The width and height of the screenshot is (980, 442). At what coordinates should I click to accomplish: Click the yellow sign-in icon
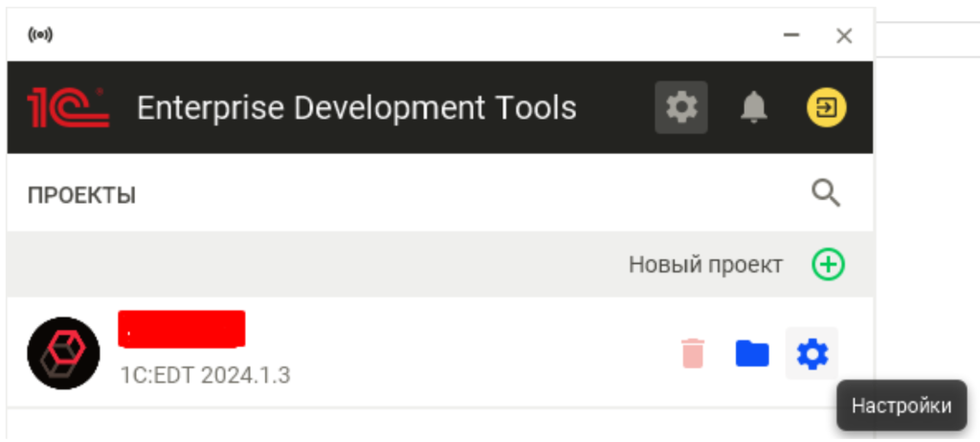(x=827, y=107)
